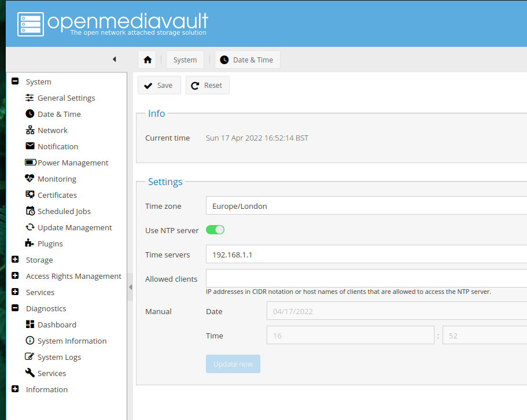Click the Scheduled Jobs calendar icon

(30, 211)
